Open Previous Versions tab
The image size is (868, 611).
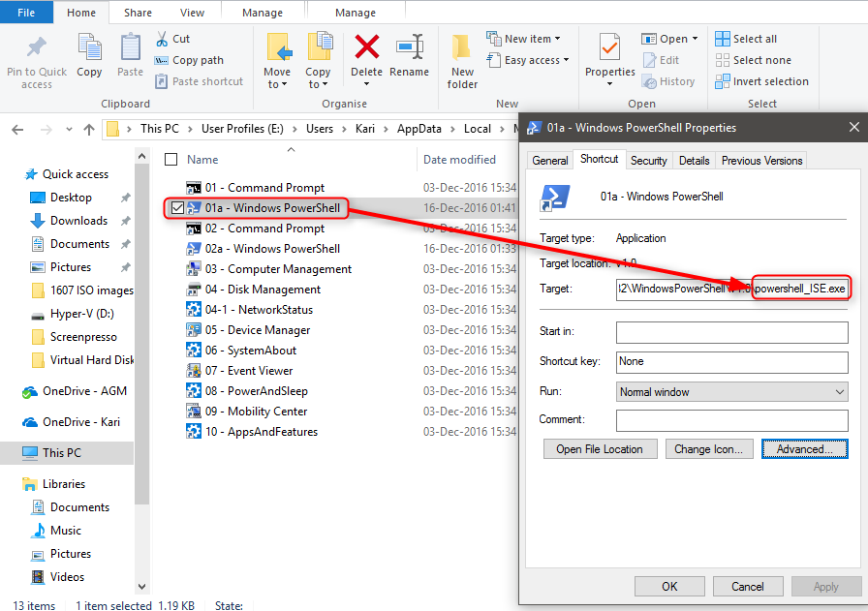pyautogui.click(x=761, y=161)
